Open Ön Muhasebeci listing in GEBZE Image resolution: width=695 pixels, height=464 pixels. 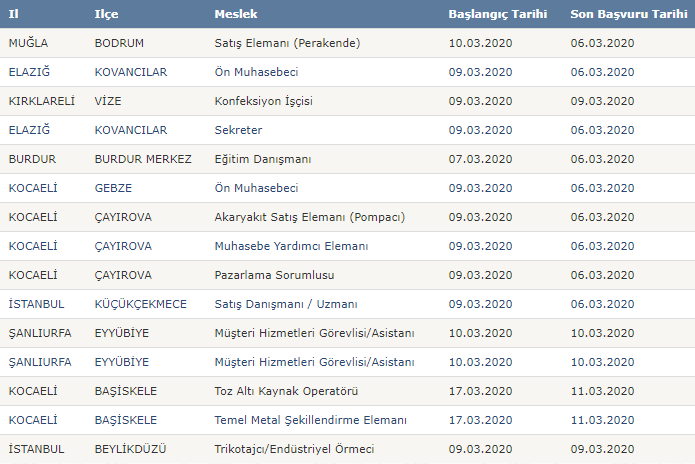click(x=256, y=188)
